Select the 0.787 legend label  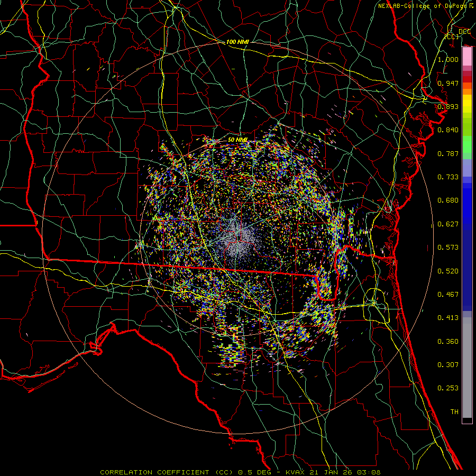pyautogui.click(x=448, y=153)
